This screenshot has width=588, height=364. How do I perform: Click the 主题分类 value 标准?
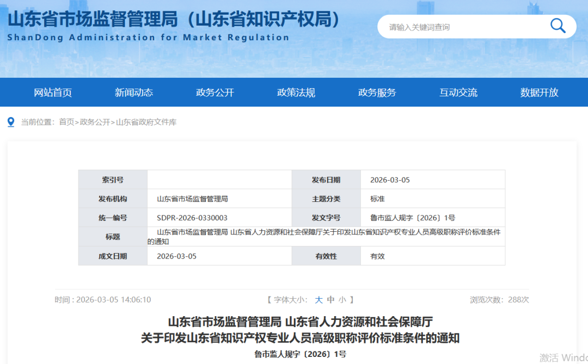(377, 199)
